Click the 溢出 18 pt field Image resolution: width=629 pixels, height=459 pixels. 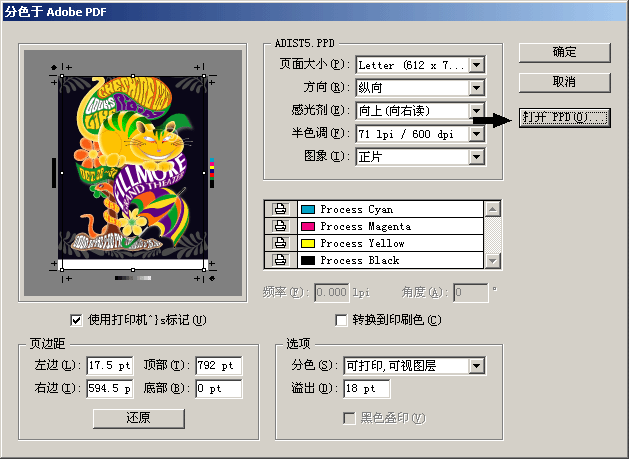point(366,388)
